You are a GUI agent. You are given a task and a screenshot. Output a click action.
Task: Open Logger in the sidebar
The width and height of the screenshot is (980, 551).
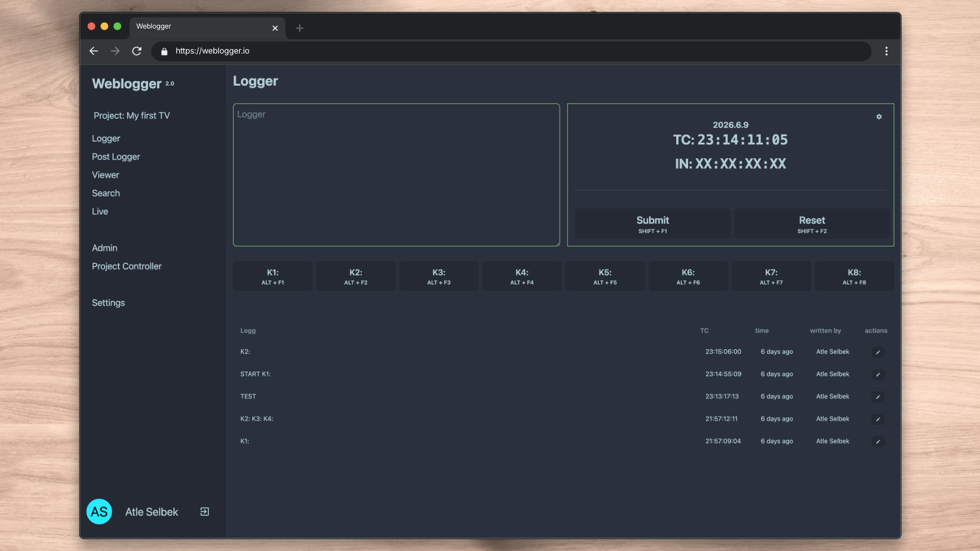(106, 139)
